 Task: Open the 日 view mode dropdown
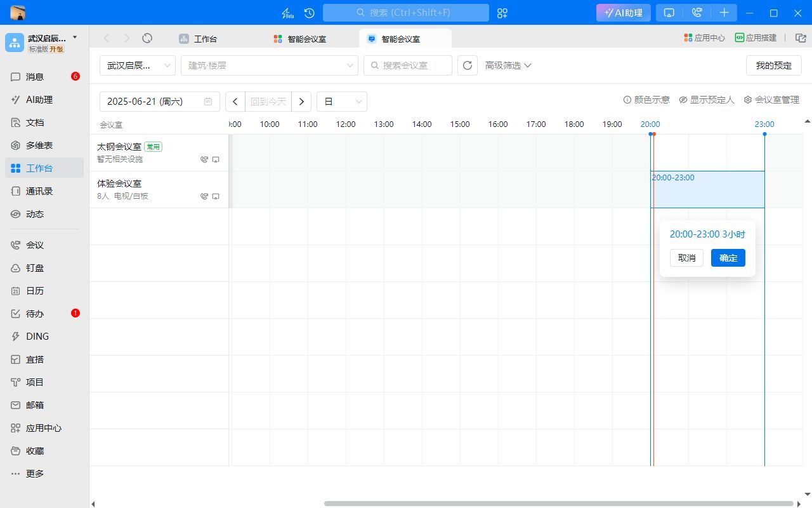point(341,102)
